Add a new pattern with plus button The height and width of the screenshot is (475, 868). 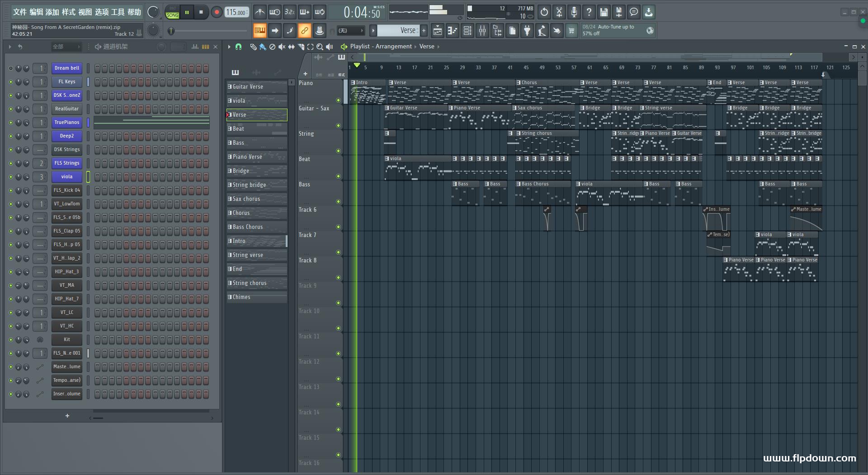(424, 31)
